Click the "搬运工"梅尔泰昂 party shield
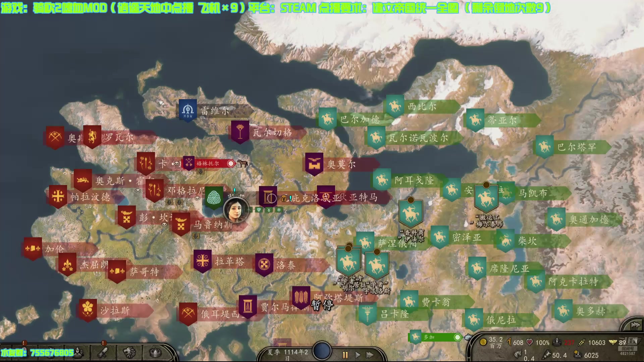 [x=486, y=199]
